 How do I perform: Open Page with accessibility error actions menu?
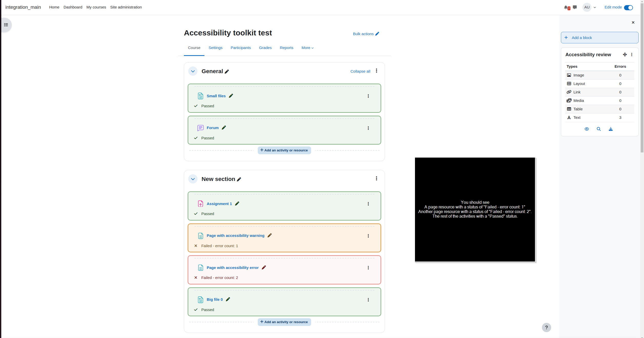pyautogui.click(x=368, y=268)
